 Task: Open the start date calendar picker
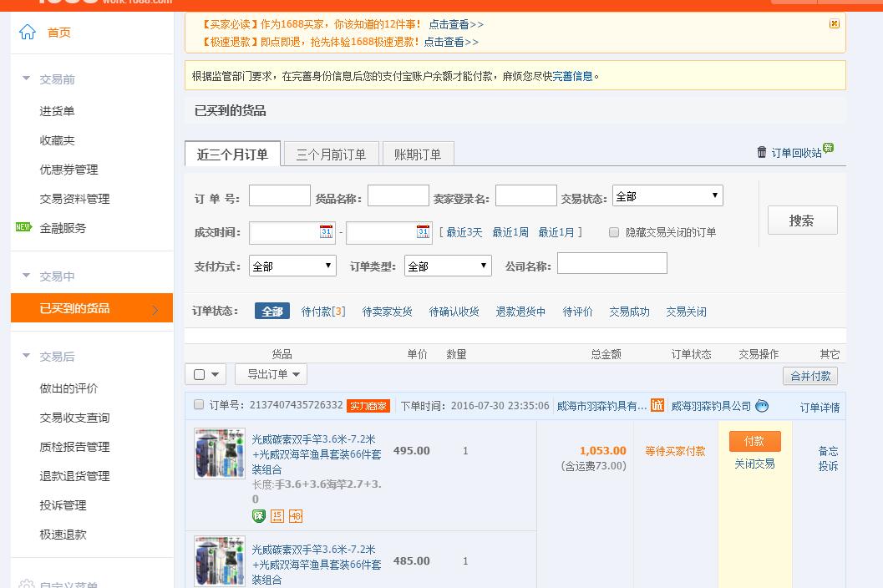click(x=326, y=231)
